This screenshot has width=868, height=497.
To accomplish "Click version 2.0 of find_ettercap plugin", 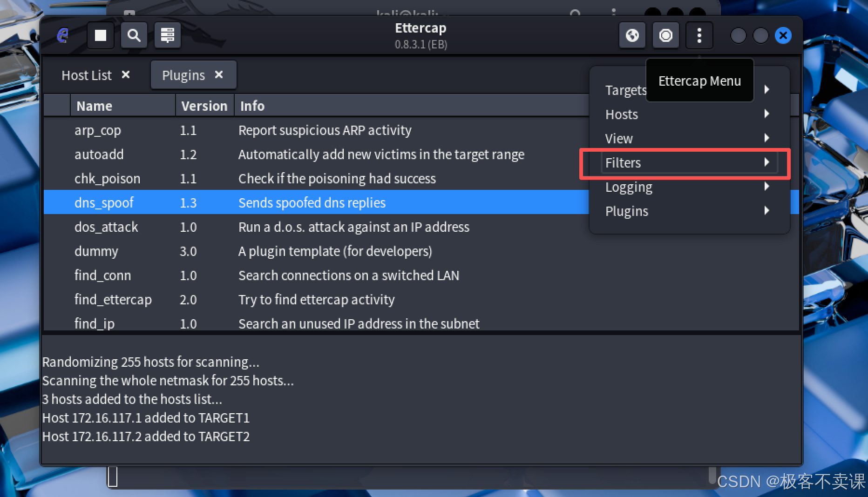I will (x=188, y=300).
